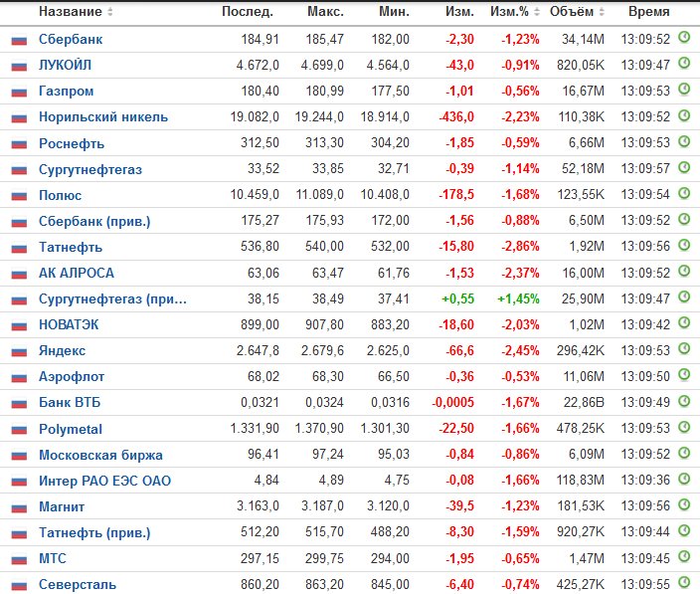Viewport: 700px width, 594px height.
Task: Click the Изм. column header
Action: coord(459,12)
